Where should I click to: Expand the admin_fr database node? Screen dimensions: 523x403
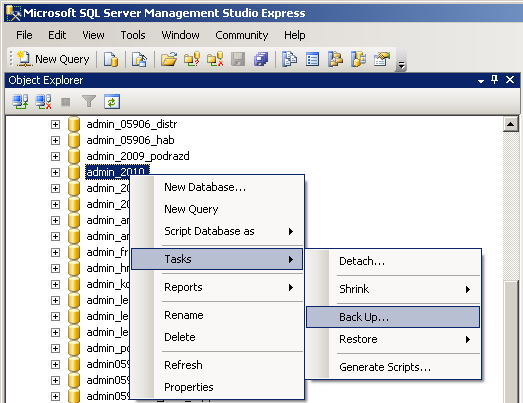pyautogui.click(x=55, y=253)
